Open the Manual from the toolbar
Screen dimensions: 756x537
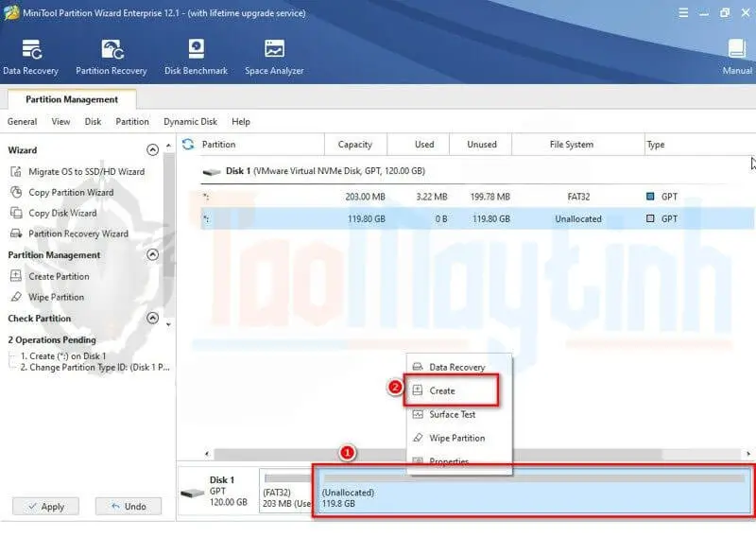[737, 57]
